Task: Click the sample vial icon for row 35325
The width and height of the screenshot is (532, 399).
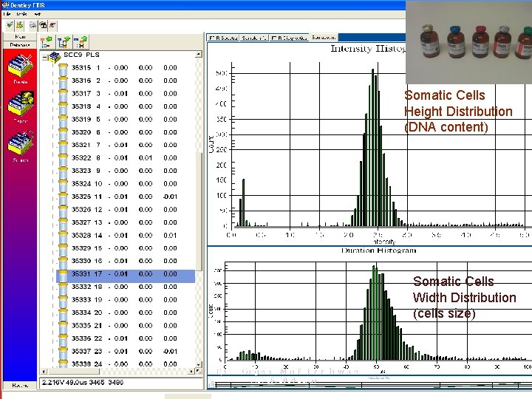Action: (x=63, y=198)
